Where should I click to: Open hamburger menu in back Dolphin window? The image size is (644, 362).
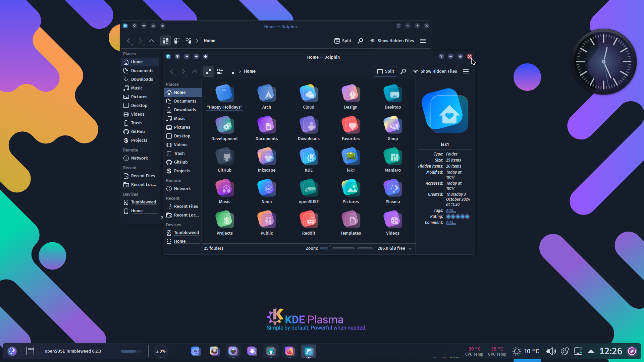pos(423,41)
